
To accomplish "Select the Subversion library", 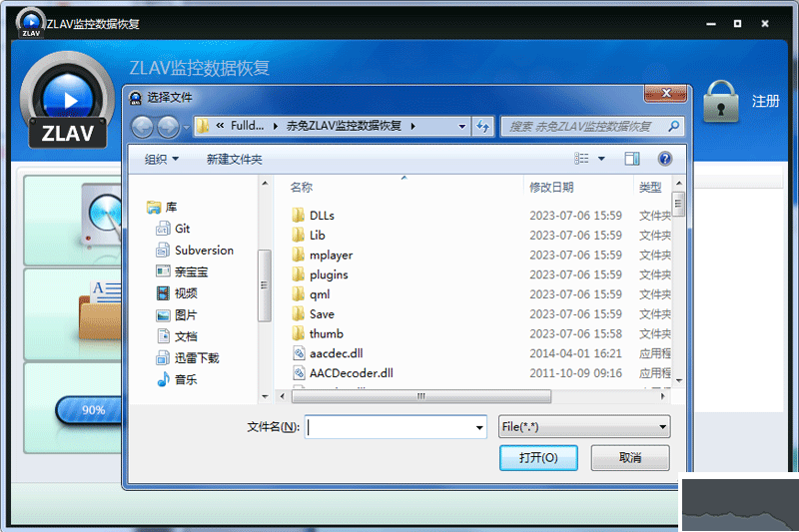I will 195,250.
